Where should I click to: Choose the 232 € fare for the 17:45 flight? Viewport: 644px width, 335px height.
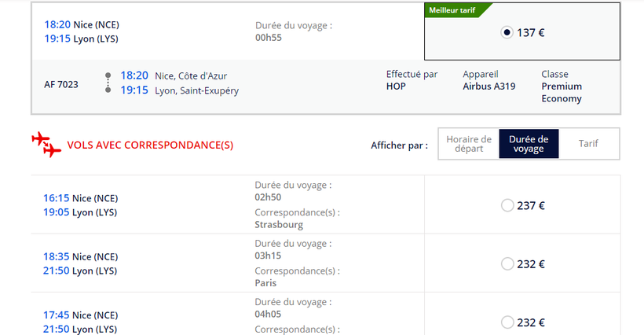pyautogui.click(x=507, y=322)
